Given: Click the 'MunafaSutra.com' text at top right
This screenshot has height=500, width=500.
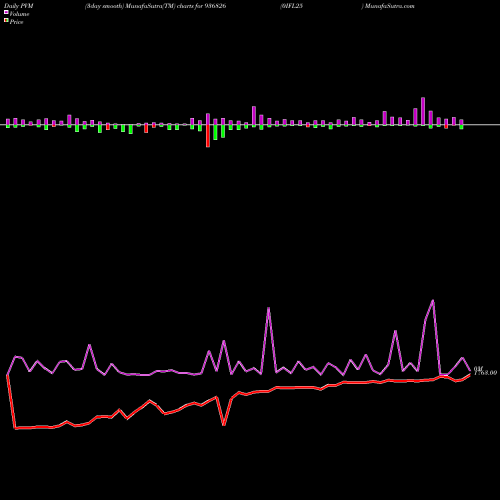Looking at the screenshot, I should (x=390, y=6).
